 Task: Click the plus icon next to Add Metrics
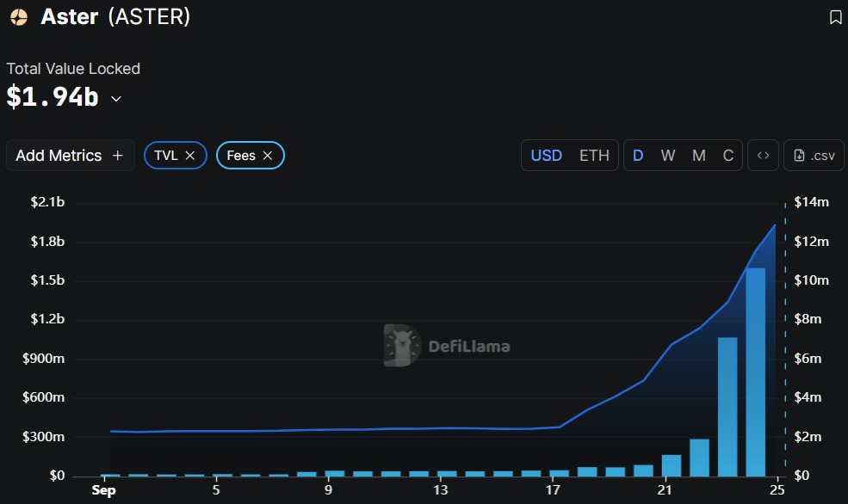coord(116,155)
